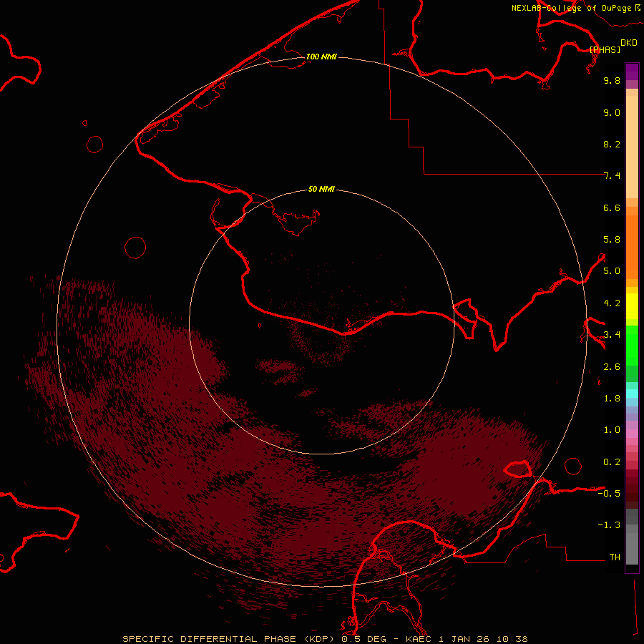Click the 2.6 value on the color scale
Image resolution: width=644 pixels, height=644 pixels.
612,367
